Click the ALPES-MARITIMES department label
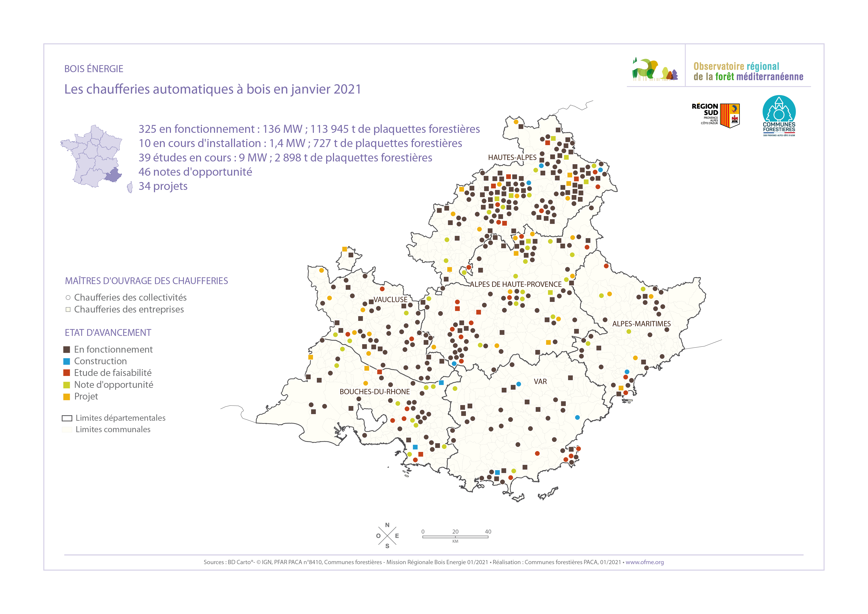The image size is (868, 614). 641,324
